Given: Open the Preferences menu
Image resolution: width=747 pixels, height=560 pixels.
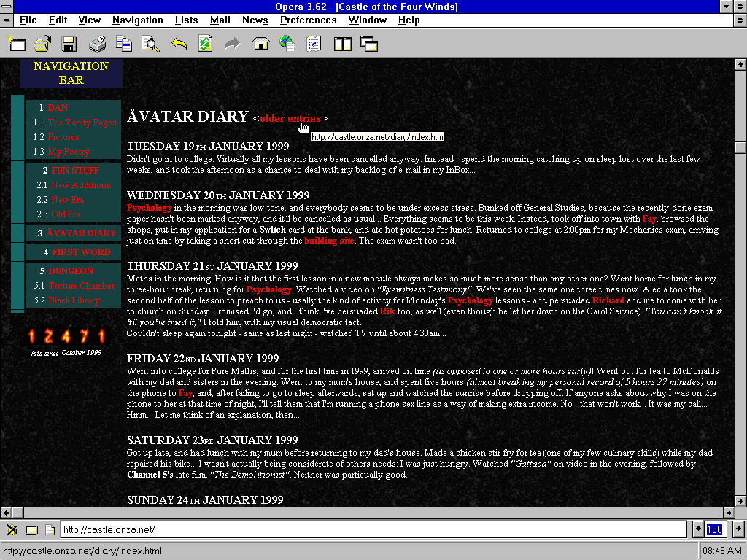Looking at the screenshot, I should click(x=308, y=20).
